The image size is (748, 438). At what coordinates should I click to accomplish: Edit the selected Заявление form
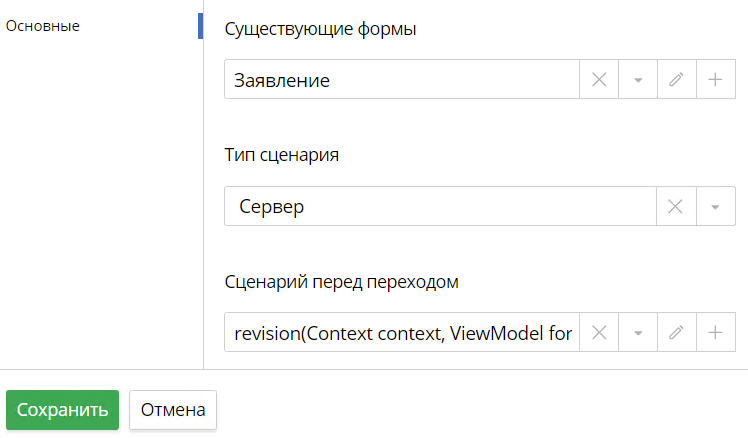[676, 80]
